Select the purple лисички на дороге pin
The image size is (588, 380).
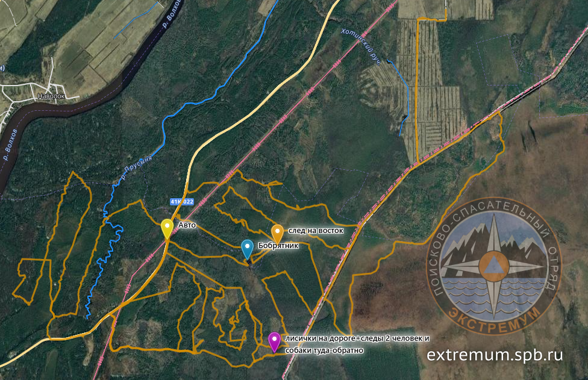(x=275, y=342)
